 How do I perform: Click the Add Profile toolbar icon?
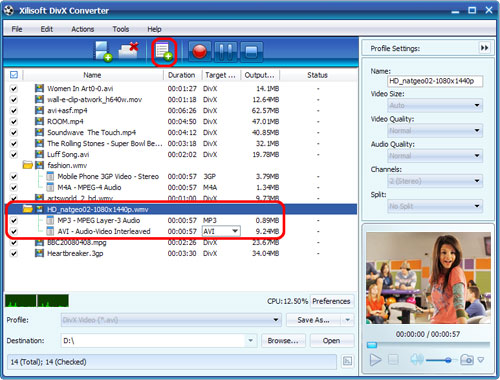(164, 52)
